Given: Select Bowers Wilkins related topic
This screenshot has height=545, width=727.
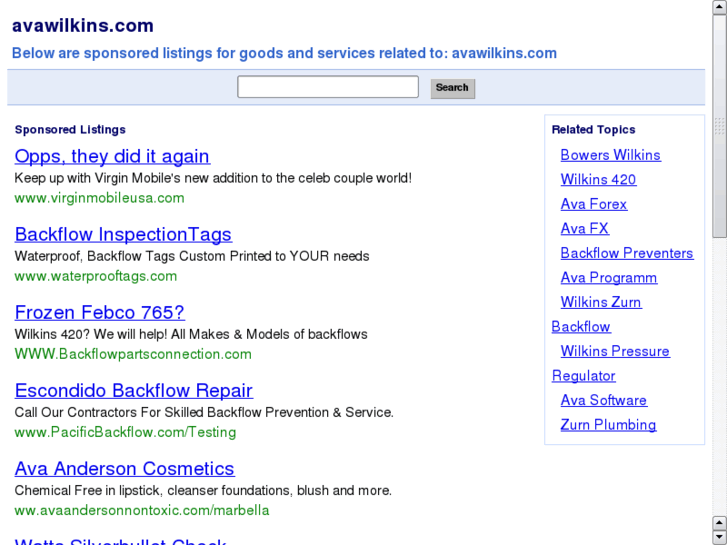Looking at the screenshot, I should [611, 155].
